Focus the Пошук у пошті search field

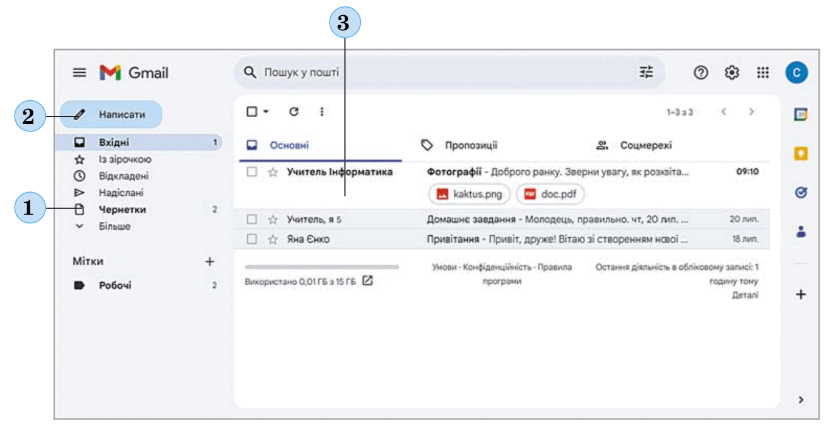point(448,72)
